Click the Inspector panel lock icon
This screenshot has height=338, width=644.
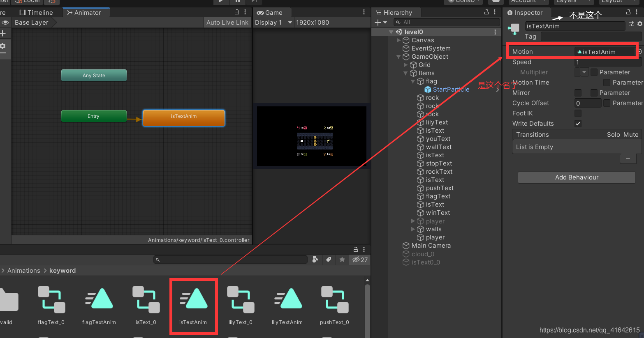coord(628,12)
